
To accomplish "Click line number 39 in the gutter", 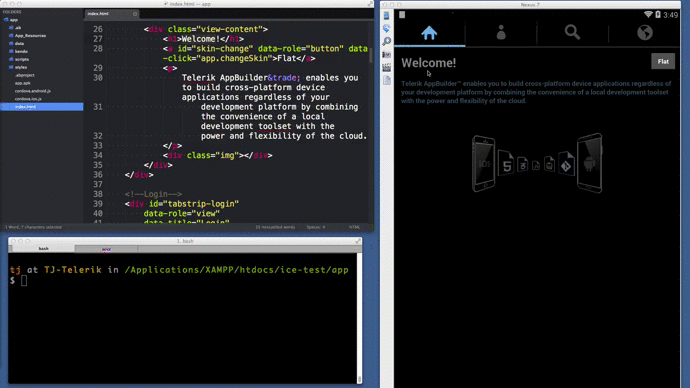I will pos(98,204).
